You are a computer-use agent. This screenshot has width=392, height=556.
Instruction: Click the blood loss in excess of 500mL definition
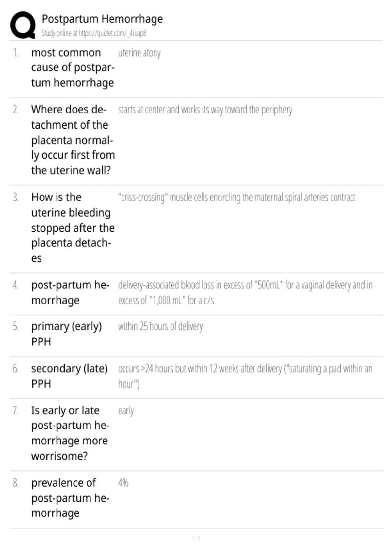(x=245, y=292)
